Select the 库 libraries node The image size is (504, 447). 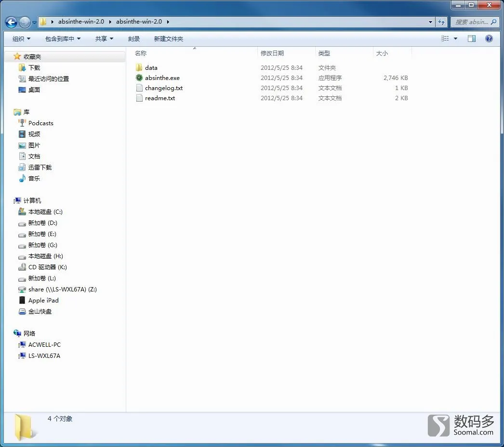27,112
